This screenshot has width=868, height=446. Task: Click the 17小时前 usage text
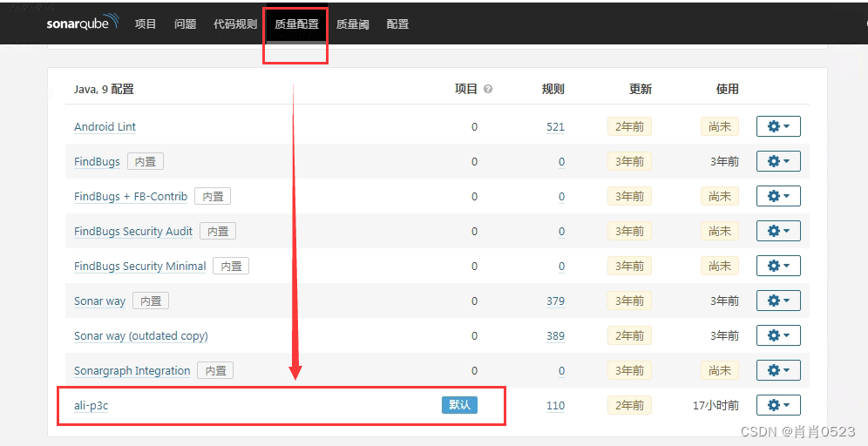pos(715,406)
